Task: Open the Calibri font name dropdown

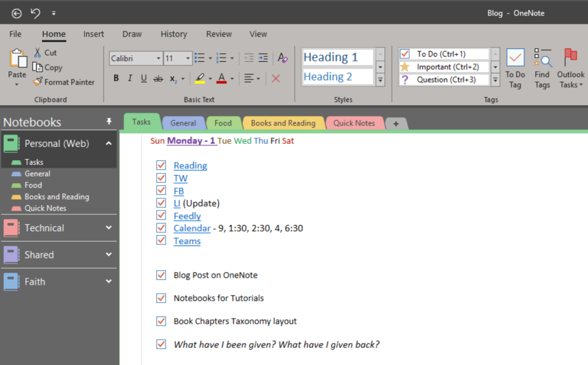Action: [158, 58]
